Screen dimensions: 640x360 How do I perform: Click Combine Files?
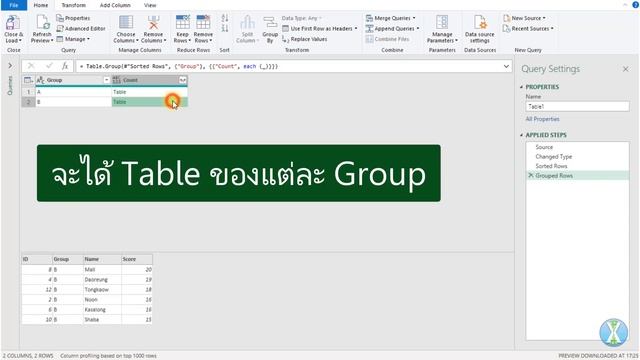(387, 39)
